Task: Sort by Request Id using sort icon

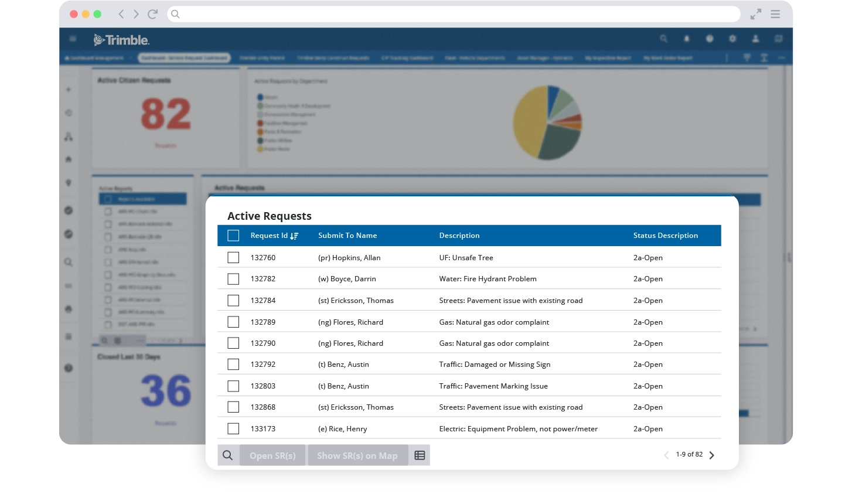Action: click(x=294, y=236)
